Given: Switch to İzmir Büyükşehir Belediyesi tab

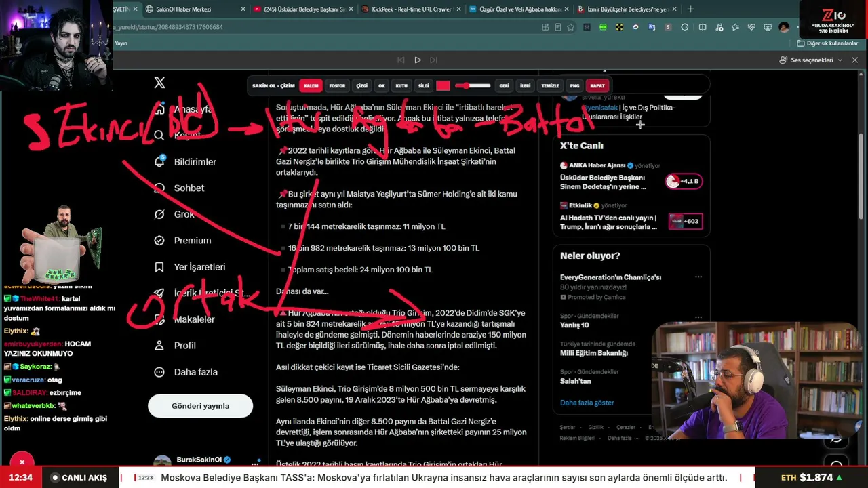Looking at the screenshot, I should [627, 9].
